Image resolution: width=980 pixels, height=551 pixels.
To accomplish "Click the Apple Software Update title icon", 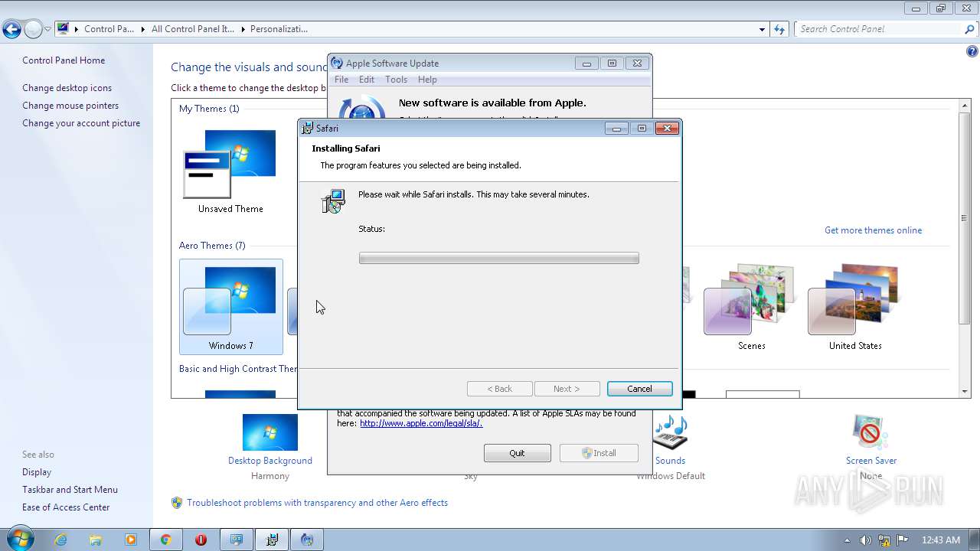I will click(337, 64).
